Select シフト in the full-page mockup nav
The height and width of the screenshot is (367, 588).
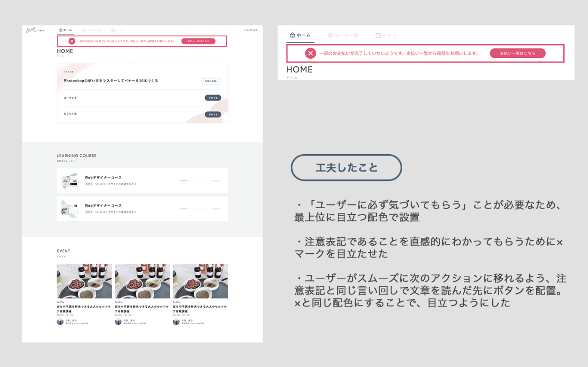[x=118, y=30]
